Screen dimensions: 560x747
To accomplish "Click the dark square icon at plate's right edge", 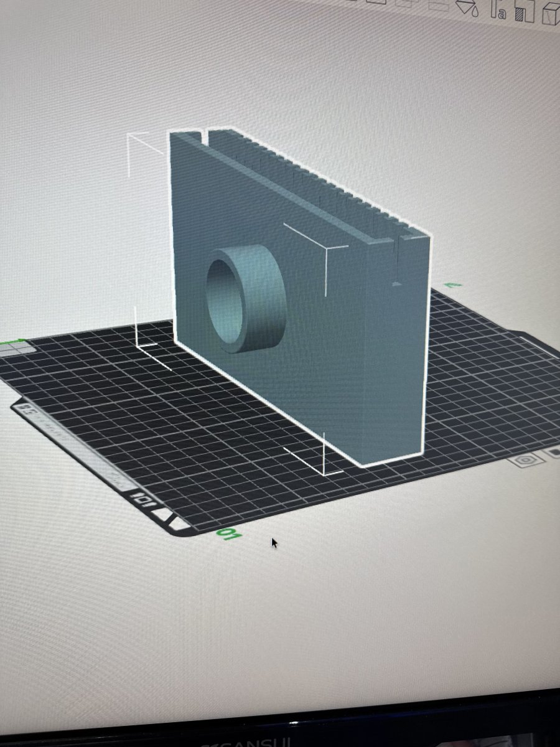I will [x=553, y=453].
